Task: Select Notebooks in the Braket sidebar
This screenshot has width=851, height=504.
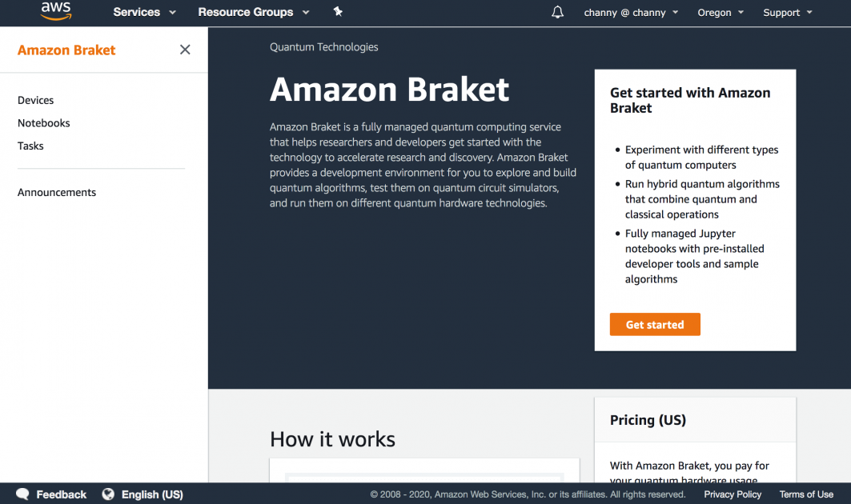Action: (43, 122)
